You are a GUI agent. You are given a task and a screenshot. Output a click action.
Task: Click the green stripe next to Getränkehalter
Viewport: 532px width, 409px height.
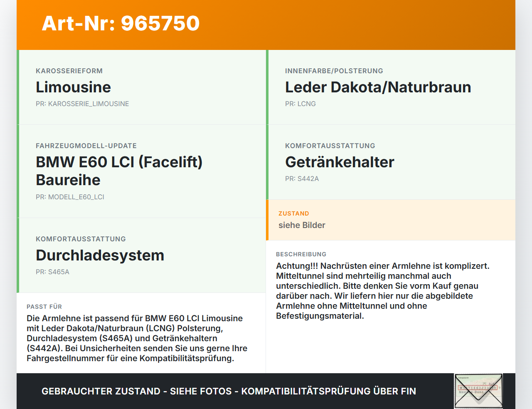point(267,162)
